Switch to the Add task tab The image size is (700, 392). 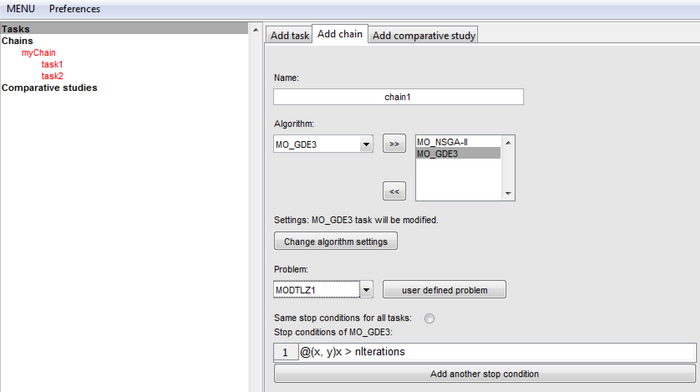[x=289, y=35]
